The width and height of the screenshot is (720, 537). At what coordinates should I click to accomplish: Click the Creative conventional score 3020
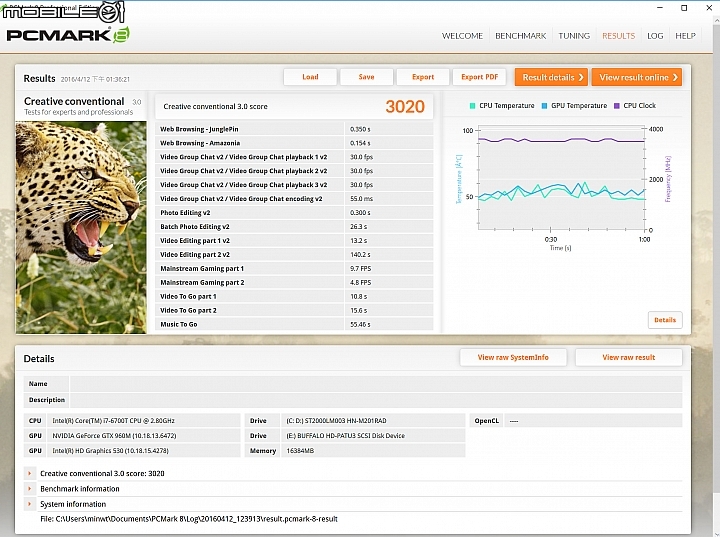click(x=405, y=107)
